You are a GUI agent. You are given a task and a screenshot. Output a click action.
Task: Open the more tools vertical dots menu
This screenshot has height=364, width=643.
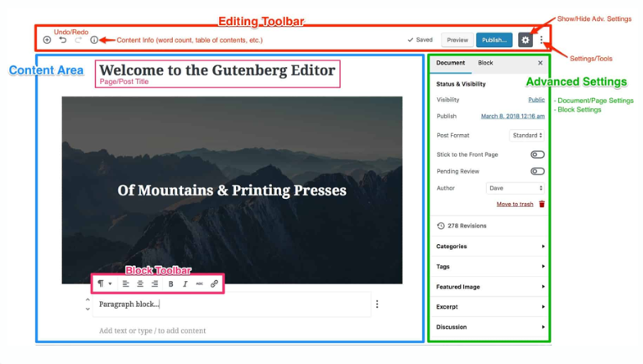click(541, 39)
